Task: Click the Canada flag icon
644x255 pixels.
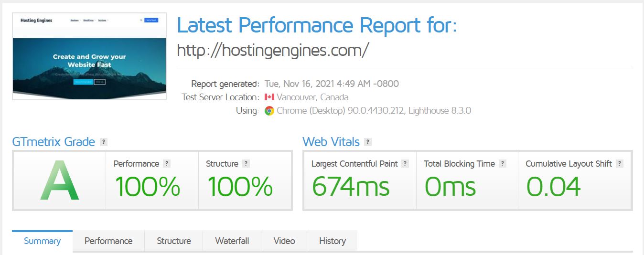Action: (x=269, y=97)
